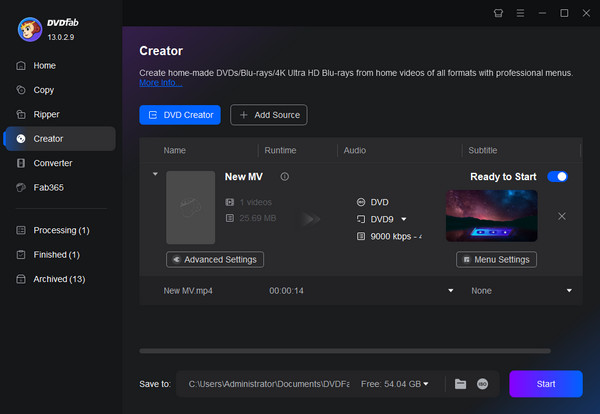600x414 pixels.
Task: Click the Subtitle column header
Action: click(483, 150)
